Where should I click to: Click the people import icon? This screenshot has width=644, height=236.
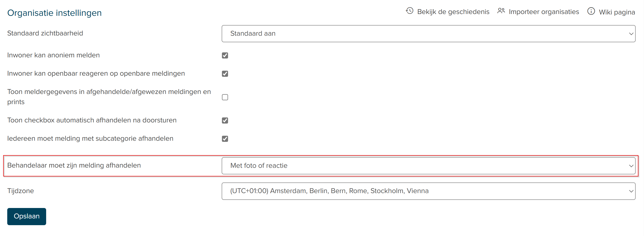pyautogui.click(x=501, y=11)
